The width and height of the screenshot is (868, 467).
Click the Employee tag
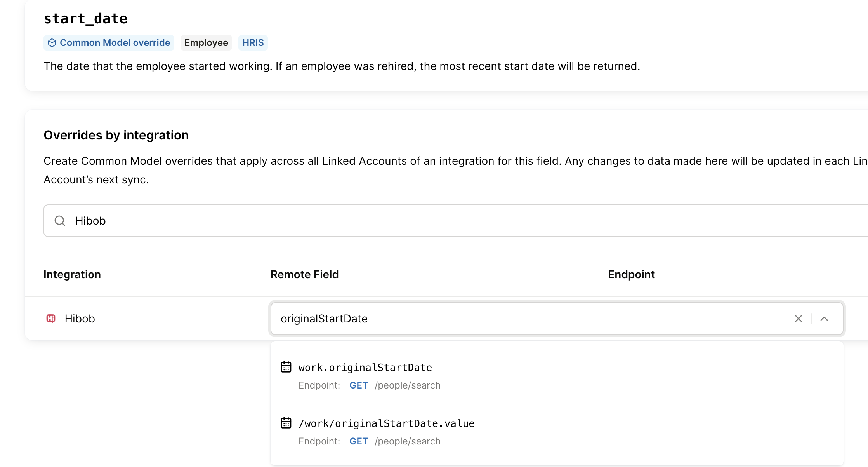[x=206, y=43]
